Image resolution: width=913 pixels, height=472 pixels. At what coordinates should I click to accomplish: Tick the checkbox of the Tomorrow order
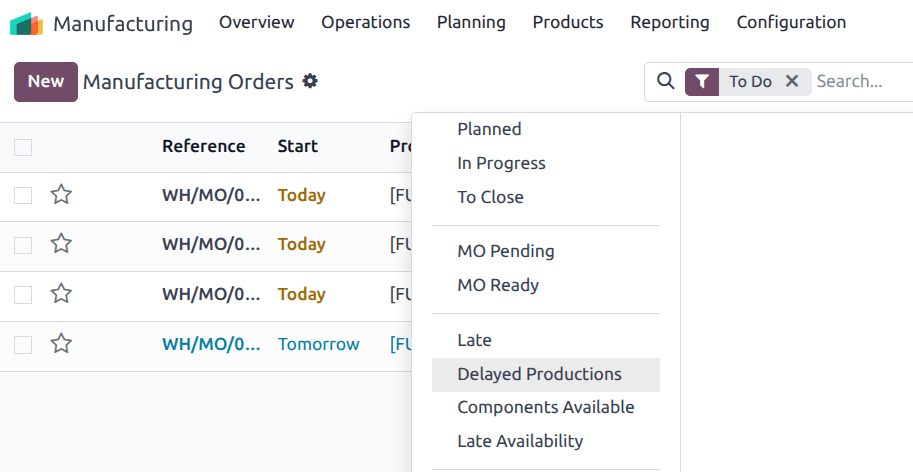tap(23, 344)
